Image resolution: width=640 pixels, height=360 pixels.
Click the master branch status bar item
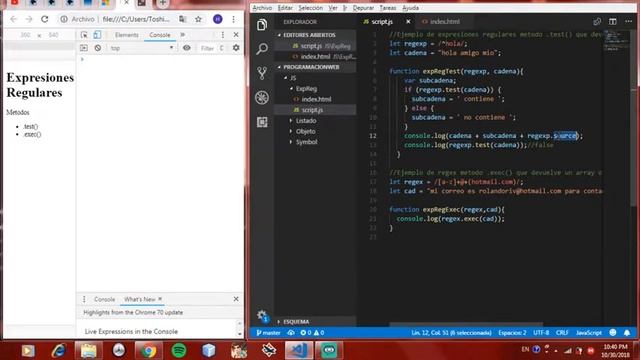pyautogui.click(x=268, y=333)
